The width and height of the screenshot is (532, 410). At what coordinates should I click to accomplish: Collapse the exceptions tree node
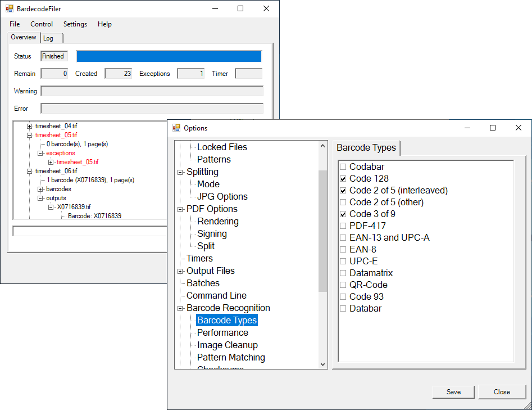coord(40,153)
